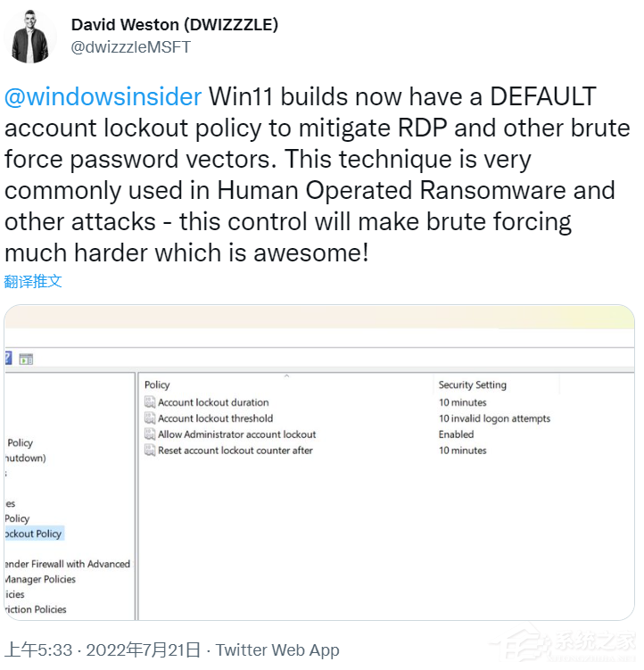Select the highlighted Lockout Policy tree item

[32, 534]
